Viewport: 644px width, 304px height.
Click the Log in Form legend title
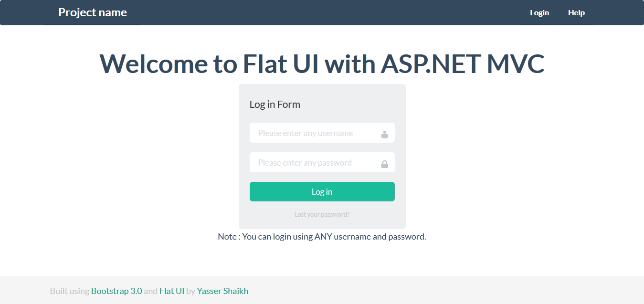click(x=275, y=104)
